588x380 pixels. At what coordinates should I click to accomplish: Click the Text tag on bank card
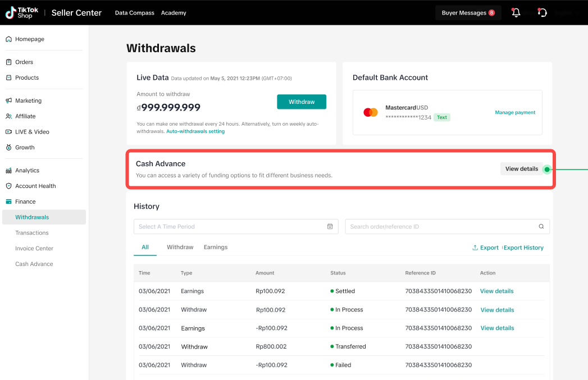click(442, 117)
